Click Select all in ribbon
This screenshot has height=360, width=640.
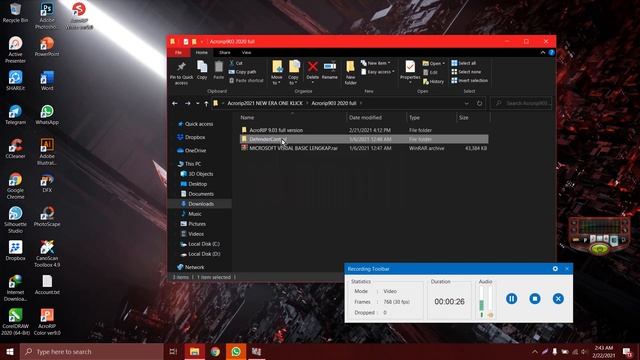pyautogui.click(x=464, y=63)
